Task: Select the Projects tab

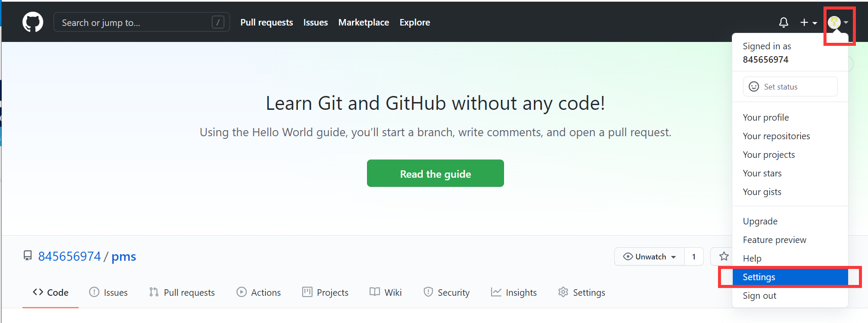Action: (x=325, y=292)
